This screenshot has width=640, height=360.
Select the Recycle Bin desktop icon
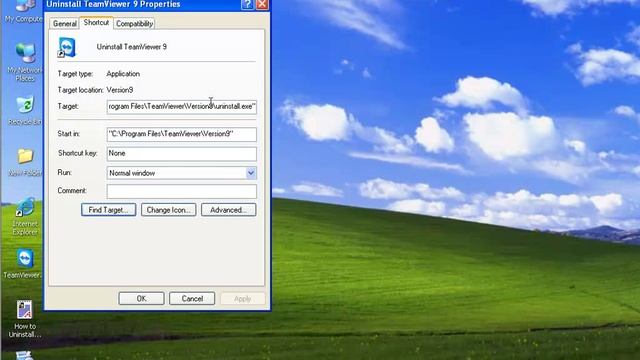coord(25,110)
